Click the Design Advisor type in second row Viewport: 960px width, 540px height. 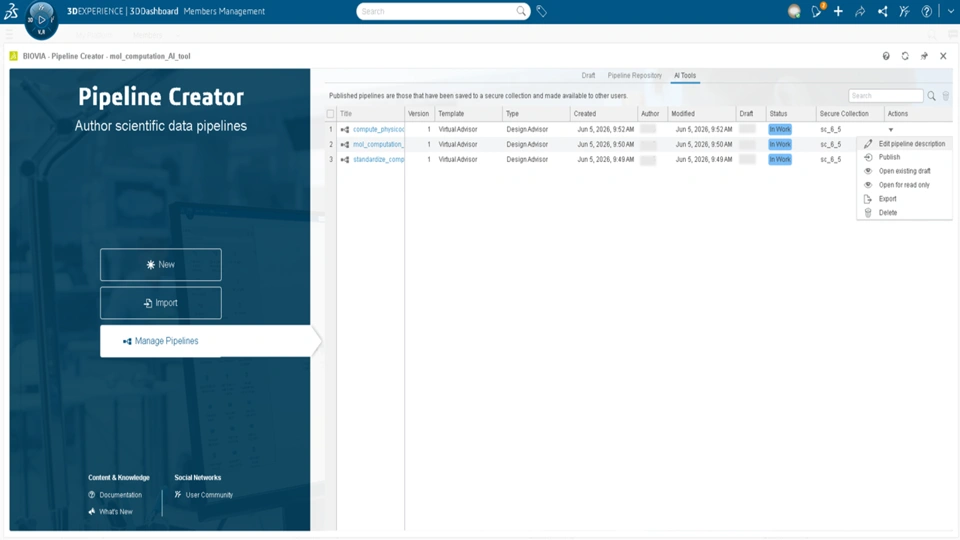tap(527, 144)
